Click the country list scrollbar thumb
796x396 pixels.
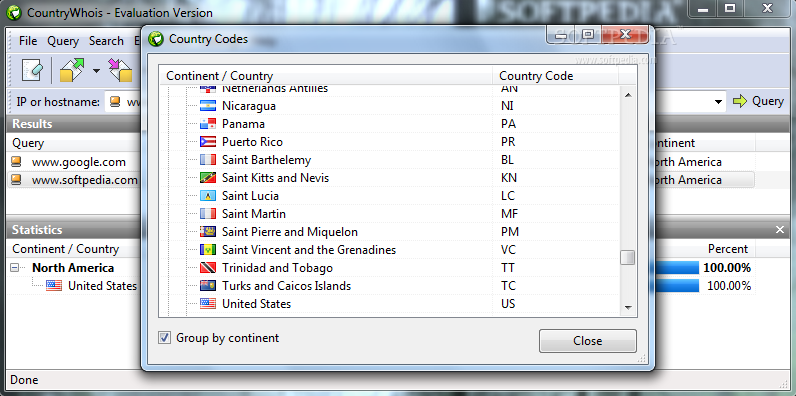point(628,257)
